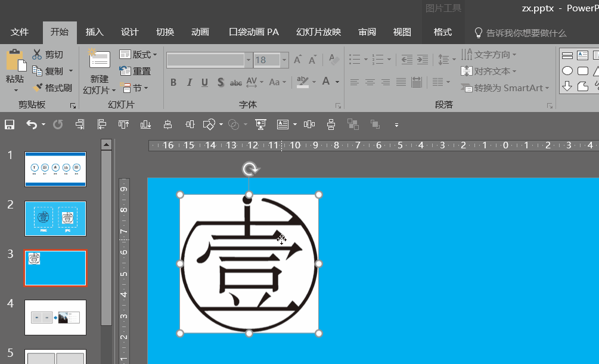599x364 pixels.
Task: Reset slide with the 重置 button
Action: point(135,71)
